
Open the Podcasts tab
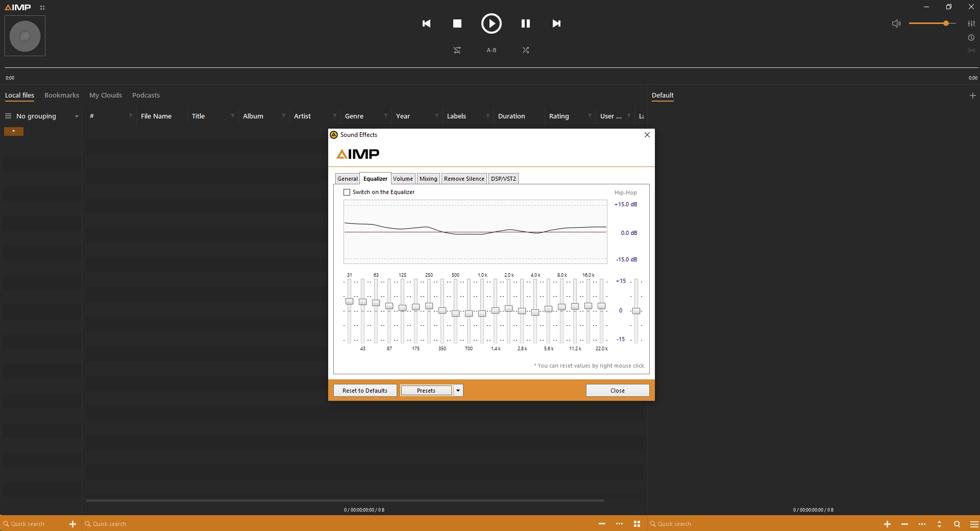click(x=145, y=95)
